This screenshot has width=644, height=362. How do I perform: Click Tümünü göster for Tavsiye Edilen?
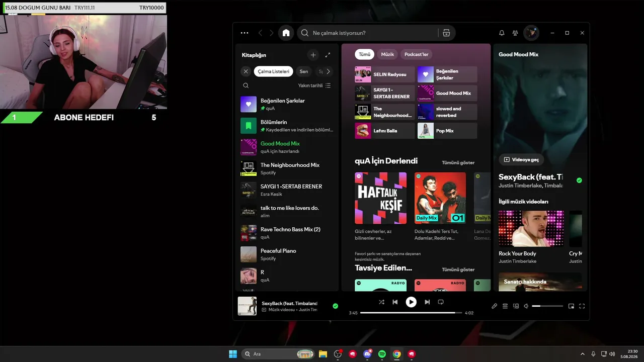[x=458, y=270]
